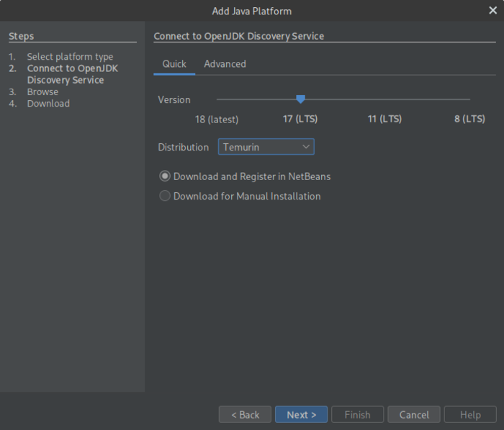
Task: Close the Add Java Platform dialog
Action: [492, 11]
